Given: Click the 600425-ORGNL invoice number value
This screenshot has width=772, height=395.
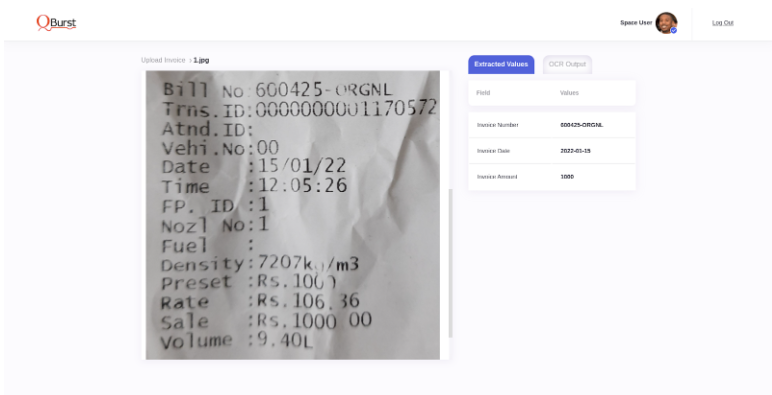Looking at the screenshot, I should point(581,125).
